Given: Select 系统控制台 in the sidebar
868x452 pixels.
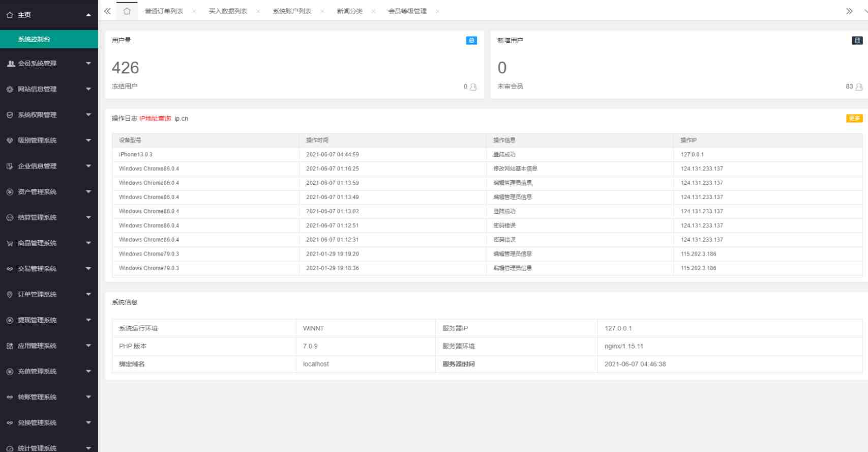Looking at the screenshot, I should (x=34, y=39).
